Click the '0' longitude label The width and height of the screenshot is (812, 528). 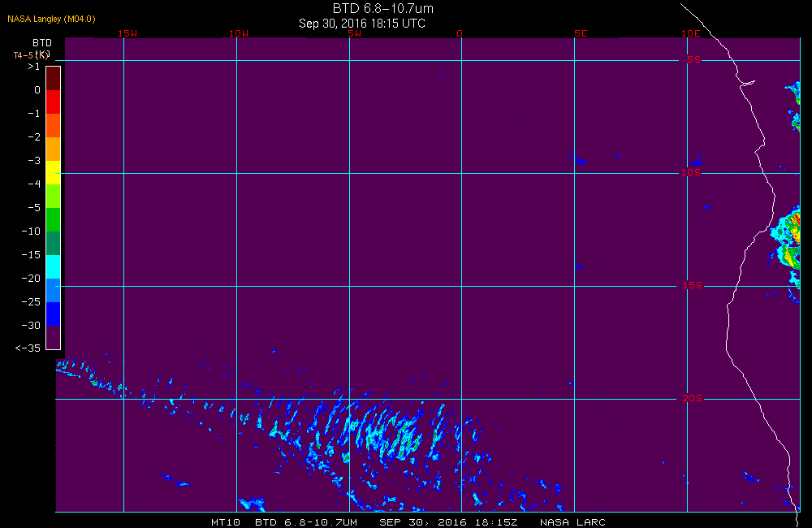[460, 33]
